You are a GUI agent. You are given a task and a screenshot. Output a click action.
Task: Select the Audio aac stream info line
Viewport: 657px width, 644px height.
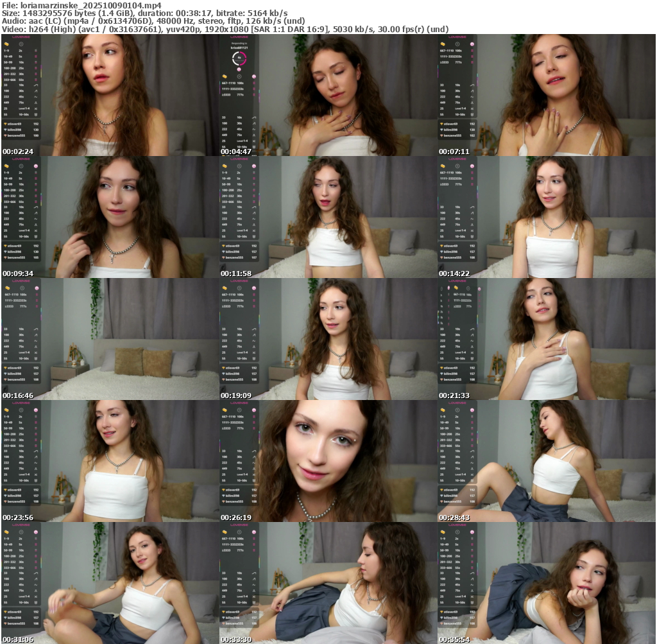(153, 21)
